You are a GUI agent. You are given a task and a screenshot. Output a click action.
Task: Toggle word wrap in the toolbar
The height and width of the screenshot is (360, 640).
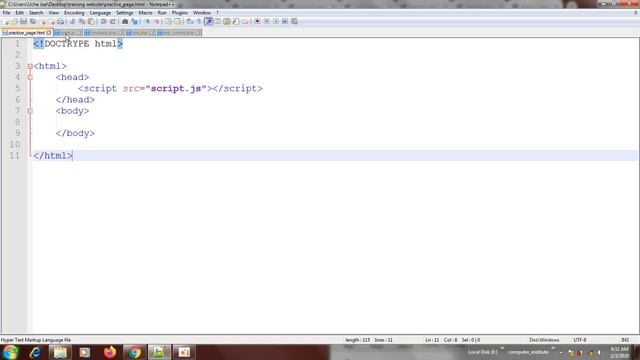click(190, 21)
